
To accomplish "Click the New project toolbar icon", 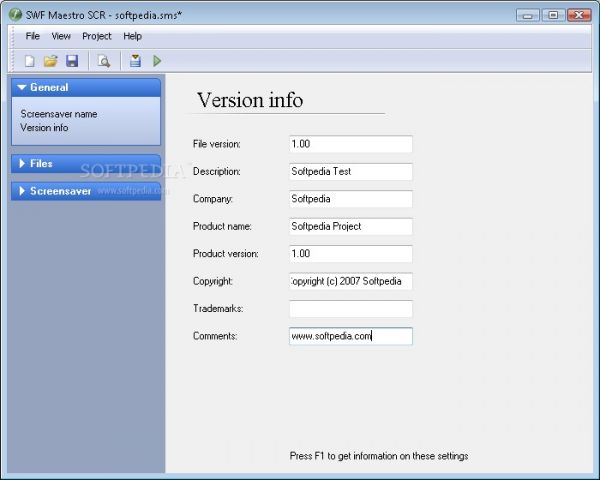I will pos(29,61).
